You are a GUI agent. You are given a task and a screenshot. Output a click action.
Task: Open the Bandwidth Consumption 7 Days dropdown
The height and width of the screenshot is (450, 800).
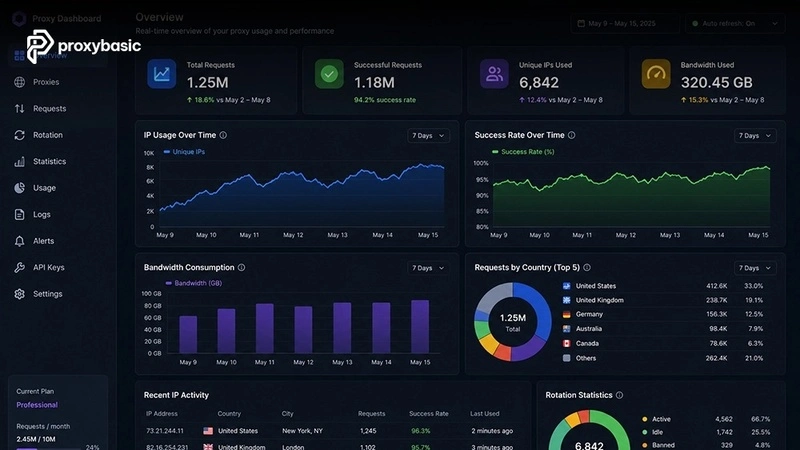pyautogui.click(x=428, y=268)
